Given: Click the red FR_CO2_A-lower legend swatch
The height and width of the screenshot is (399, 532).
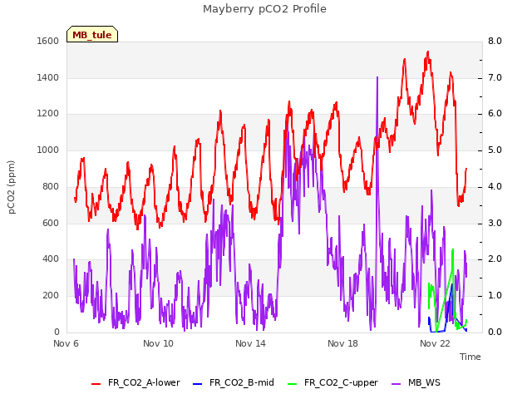Looking at the screenshot, I should (96, 384).
